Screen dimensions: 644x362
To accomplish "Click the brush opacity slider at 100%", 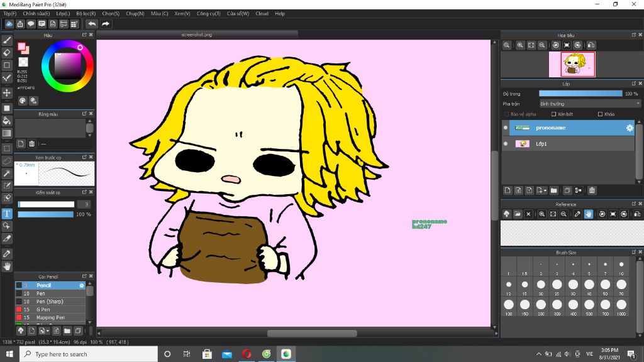I will pos(45,214).
